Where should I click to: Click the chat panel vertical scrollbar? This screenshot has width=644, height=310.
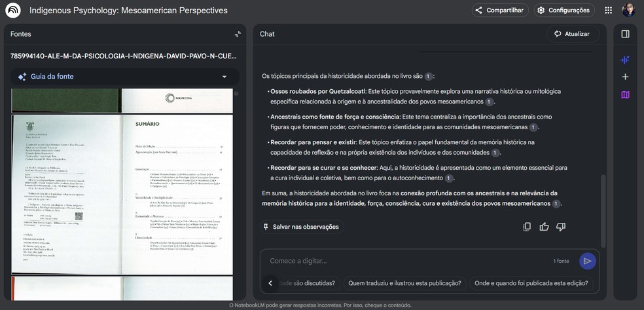pyautogui.click(x=603, y=211)
